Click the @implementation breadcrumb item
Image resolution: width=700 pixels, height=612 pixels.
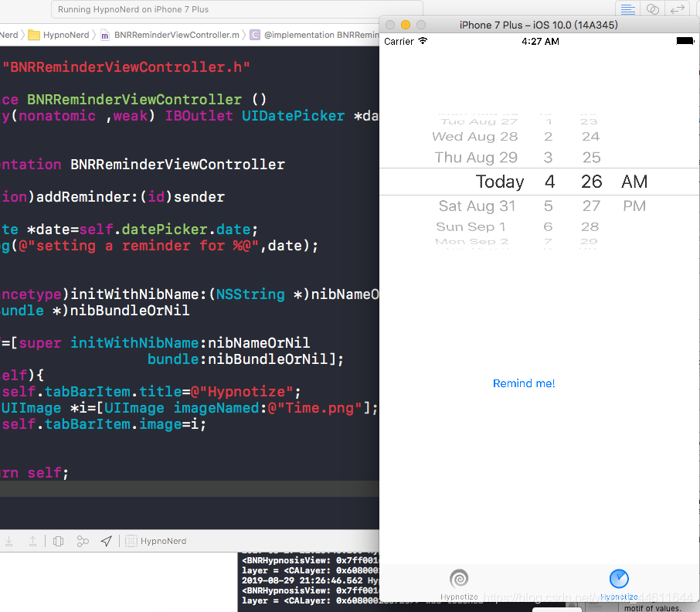(x=314, y=35)
